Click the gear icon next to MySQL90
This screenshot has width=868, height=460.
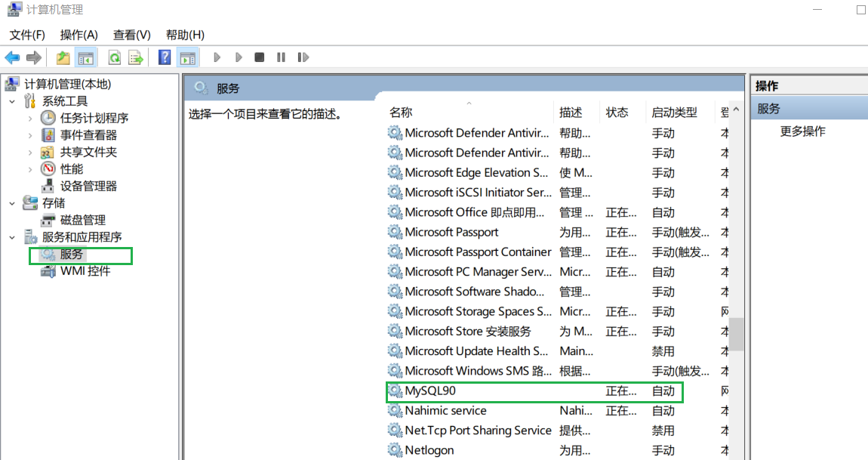point(395,391)
